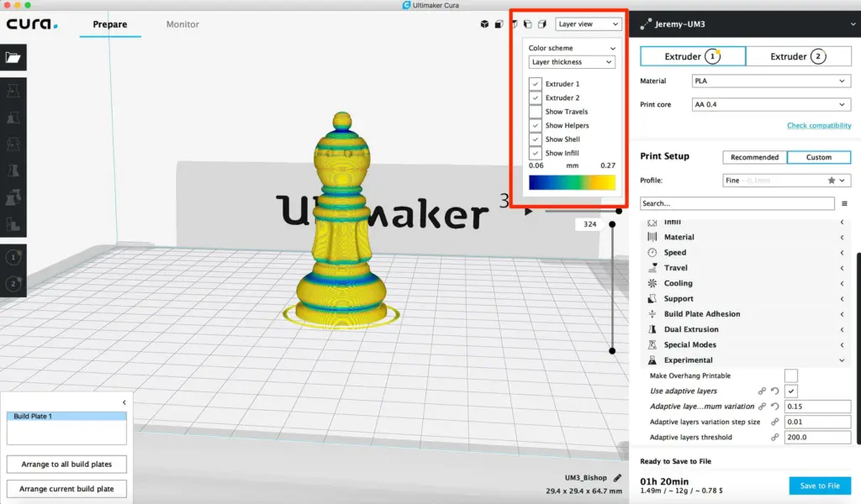861x504 pixels.
Task: Switch to Solid view cube icon
Action: [485, 24]
